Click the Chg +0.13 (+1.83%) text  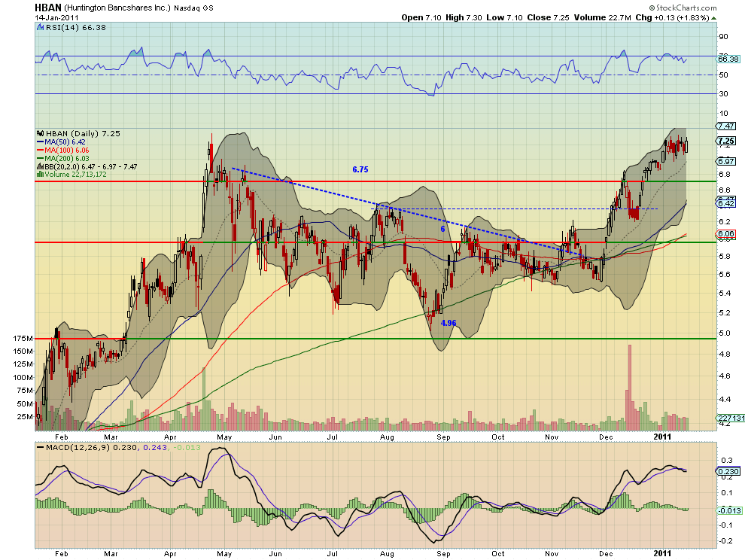[672, 17]
